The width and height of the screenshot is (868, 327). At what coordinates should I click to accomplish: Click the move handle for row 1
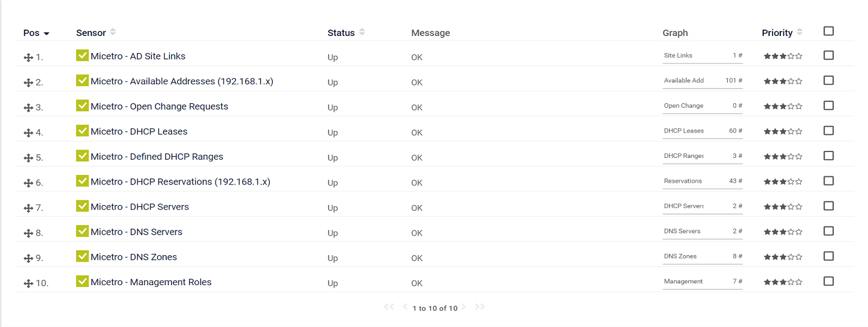pos(28,57)
